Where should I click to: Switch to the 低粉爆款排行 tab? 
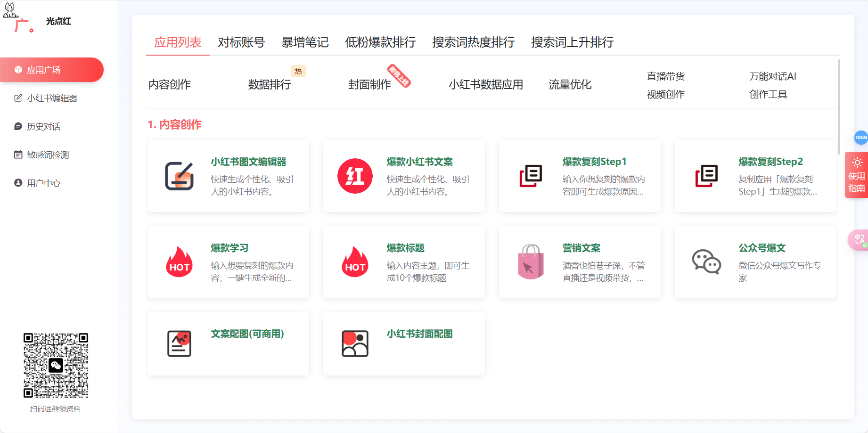380,42
